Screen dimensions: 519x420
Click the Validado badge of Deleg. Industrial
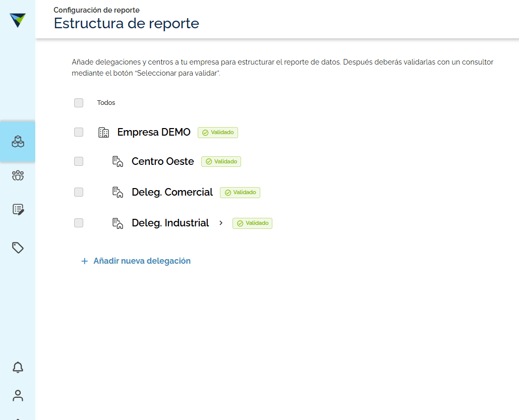point(252,223)
